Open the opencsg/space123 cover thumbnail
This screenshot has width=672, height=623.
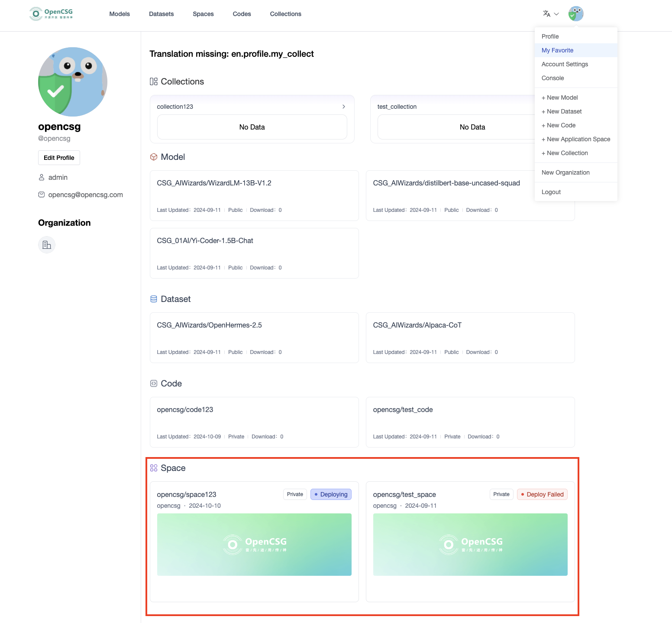pos(254,544)
